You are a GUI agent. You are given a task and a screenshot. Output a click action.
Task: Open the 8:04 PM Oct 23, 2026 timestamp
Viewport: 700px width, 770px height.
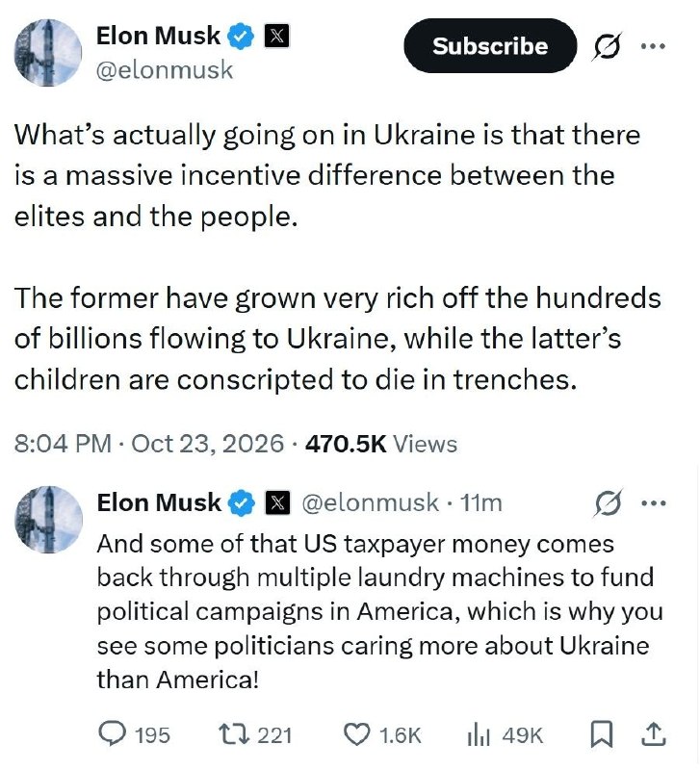point(149,444)
